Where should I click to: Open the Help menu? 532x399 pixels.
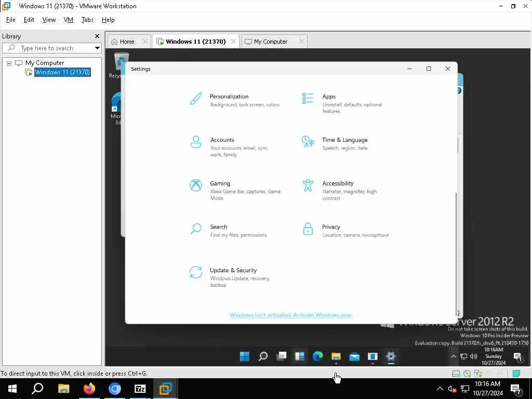pyautogui.click(x=108, y=20)
